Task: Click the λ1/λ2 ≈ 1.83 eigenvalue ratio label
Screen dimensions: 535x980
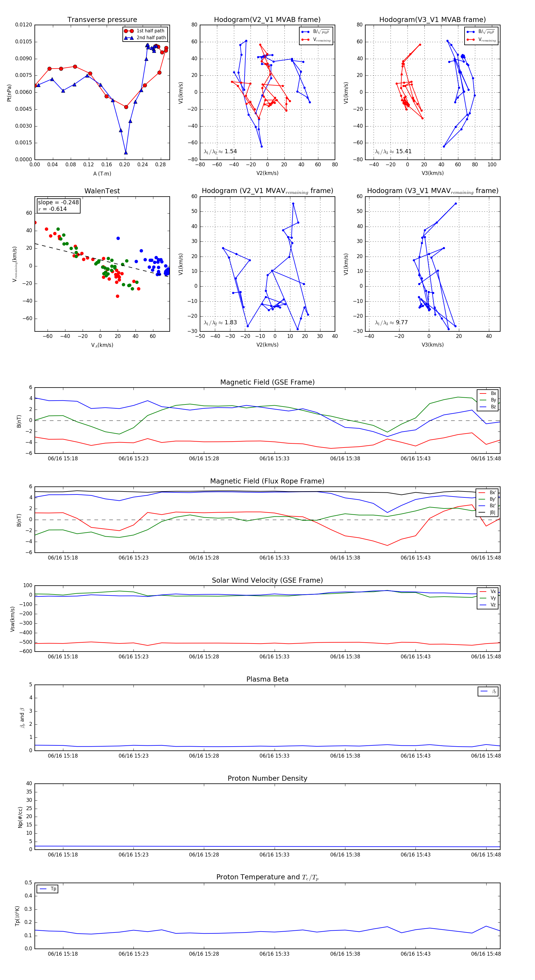Action: (x=220, y=323)
